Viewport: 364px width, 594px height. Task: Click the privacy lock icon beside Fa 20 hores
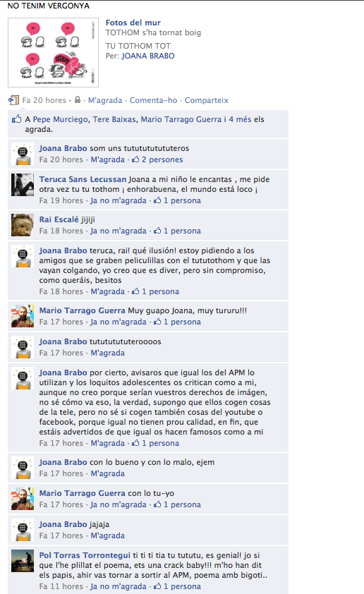point(78,99)
